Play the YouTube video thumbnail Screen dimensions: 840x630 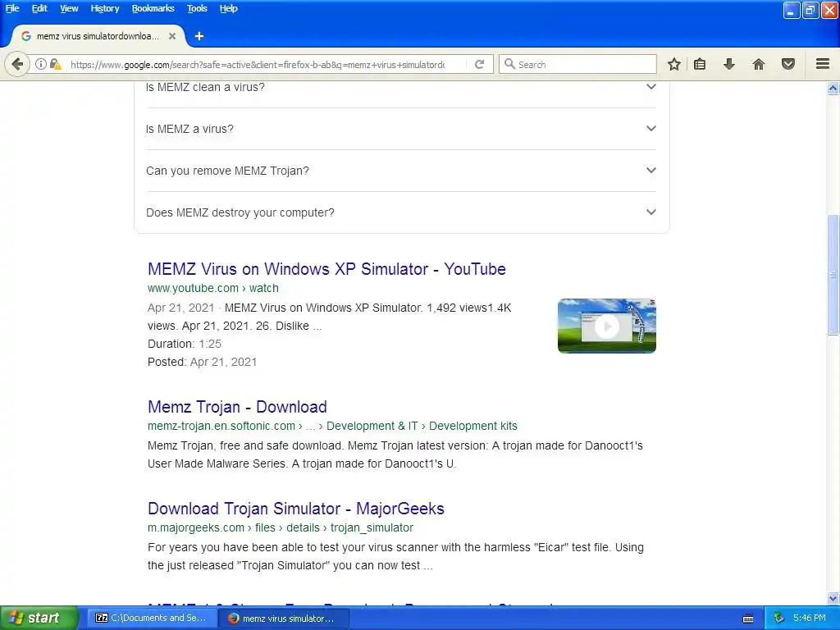click(x=607, y=326)
